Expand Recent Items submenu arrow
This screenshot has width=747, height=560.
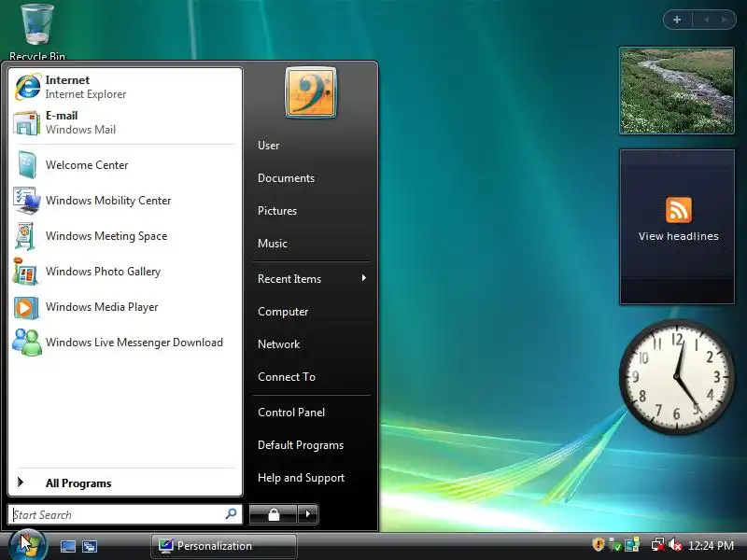point(363,278)
